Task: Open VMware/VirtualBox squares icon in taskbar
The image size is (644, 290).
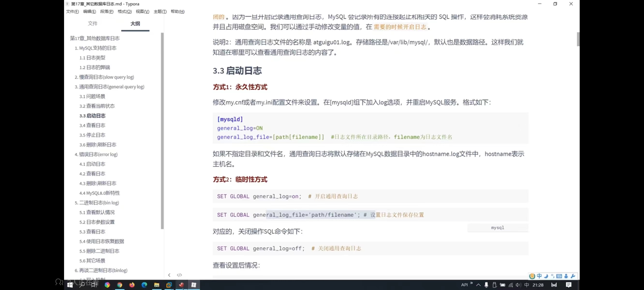Action: (169, 285)
